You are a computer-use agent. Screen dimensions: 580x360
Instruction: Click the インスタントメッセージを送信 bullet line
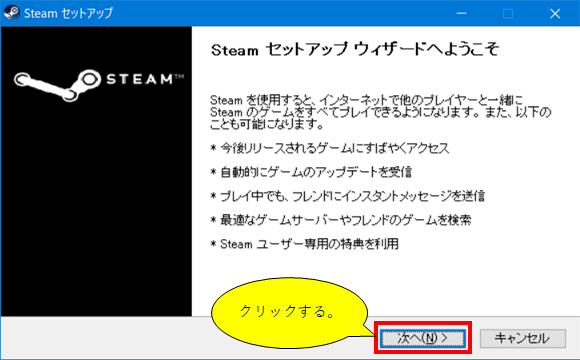click(x=347, y=196)
